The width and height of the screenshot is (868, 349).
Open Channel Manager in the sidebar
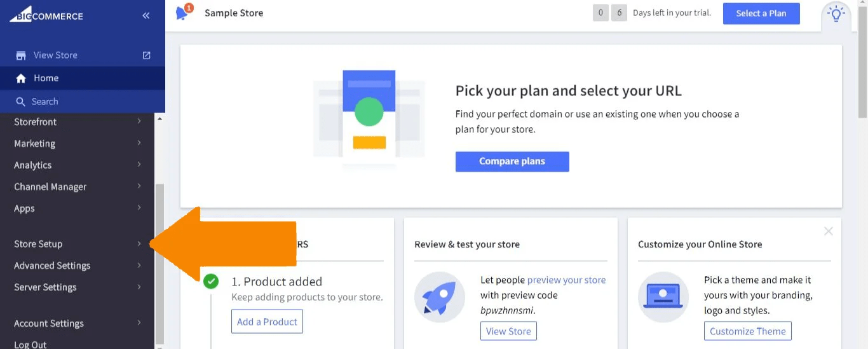coord(50,187)
